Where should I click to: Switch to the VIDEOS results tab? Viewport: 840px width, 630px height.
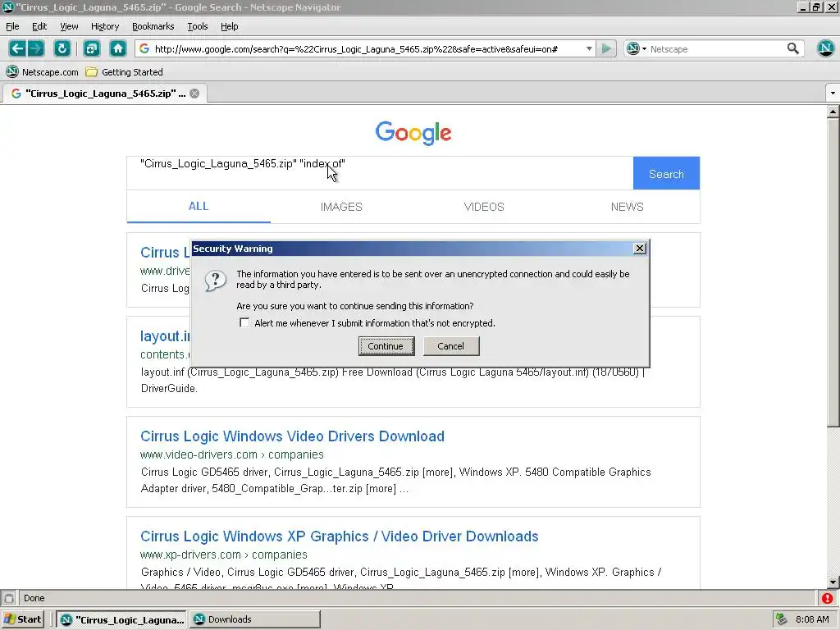click(x=484, y=207)
